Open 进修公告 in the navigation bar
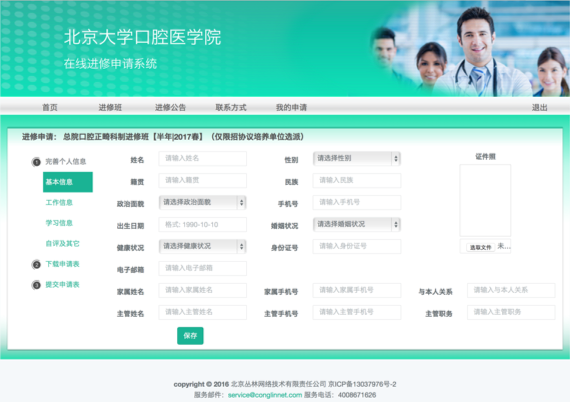570x402 pixels. [x=170, y=107]
